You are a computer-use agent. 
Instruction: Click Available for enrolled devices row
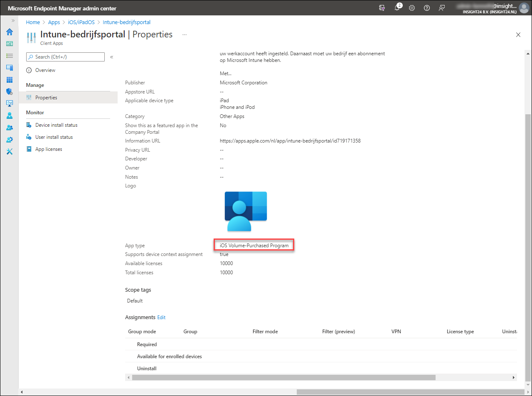point(321,357)
